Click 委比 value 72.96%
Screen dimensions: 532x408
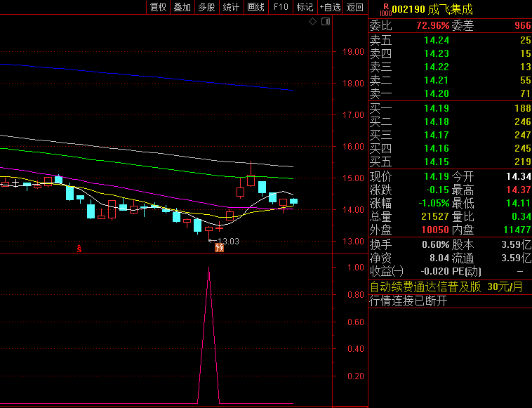[x=432, y=25]
